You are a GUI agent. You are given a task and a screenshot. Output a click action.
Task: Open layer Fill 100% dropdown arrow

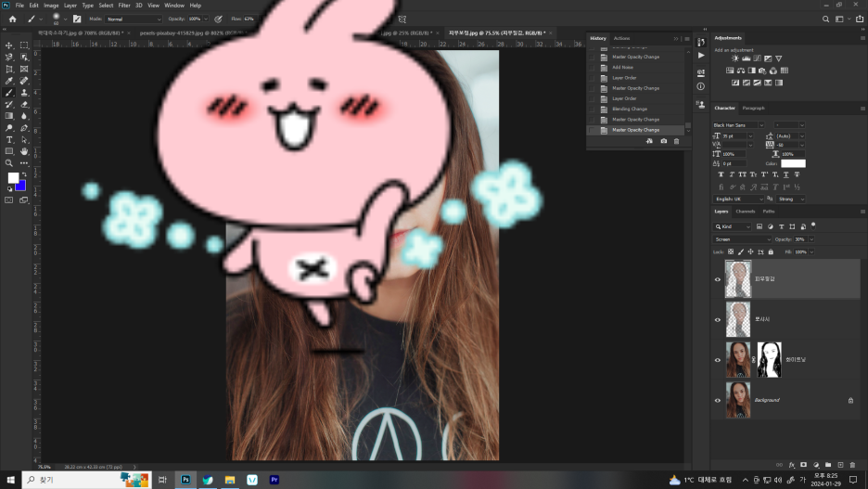811,252
